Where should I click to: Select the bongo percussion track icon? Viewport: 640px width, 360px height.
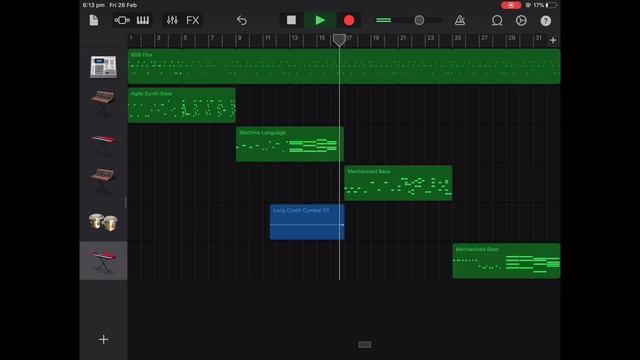pos(103,222)
